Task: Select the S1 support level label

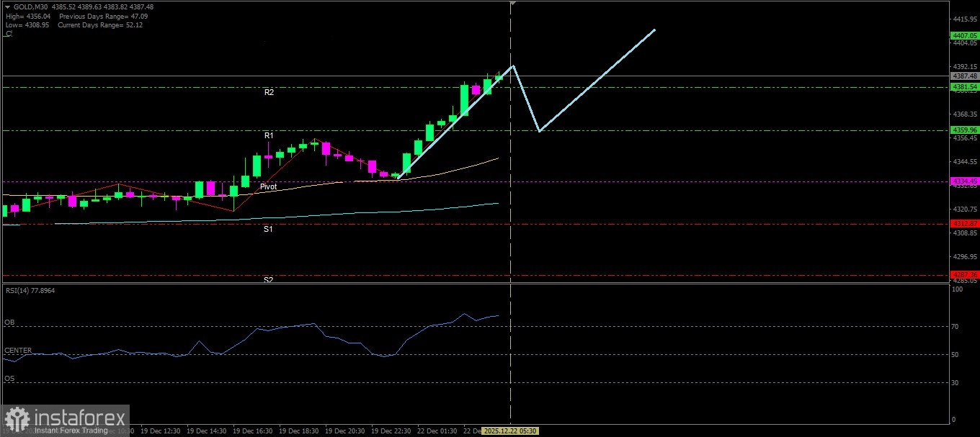Action: [x=268, y=229]
